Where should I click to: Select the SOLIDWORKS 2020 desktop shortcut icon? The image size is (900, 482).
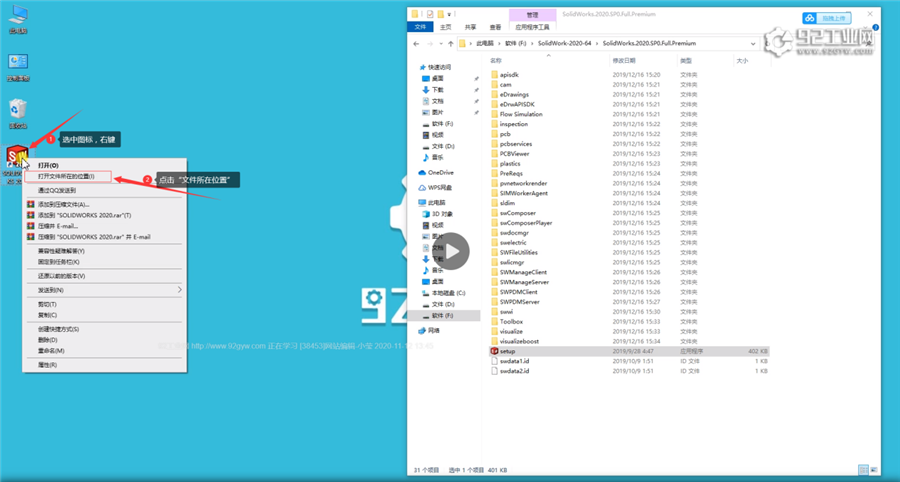pyautogui.click(x=17, y=156)
